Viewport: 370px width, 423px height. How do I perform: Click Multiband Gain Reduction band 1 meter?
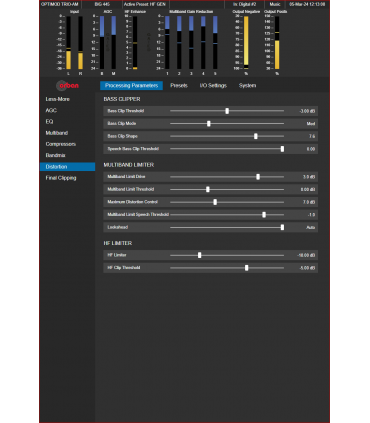(x=167, y=43)
